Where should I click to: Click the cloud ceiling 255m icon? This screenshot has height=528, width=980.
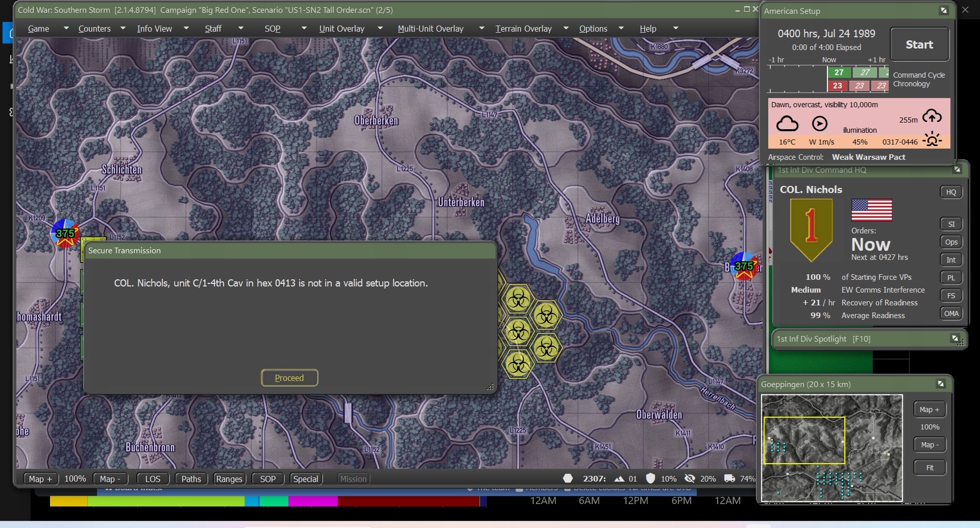(932, 116)
